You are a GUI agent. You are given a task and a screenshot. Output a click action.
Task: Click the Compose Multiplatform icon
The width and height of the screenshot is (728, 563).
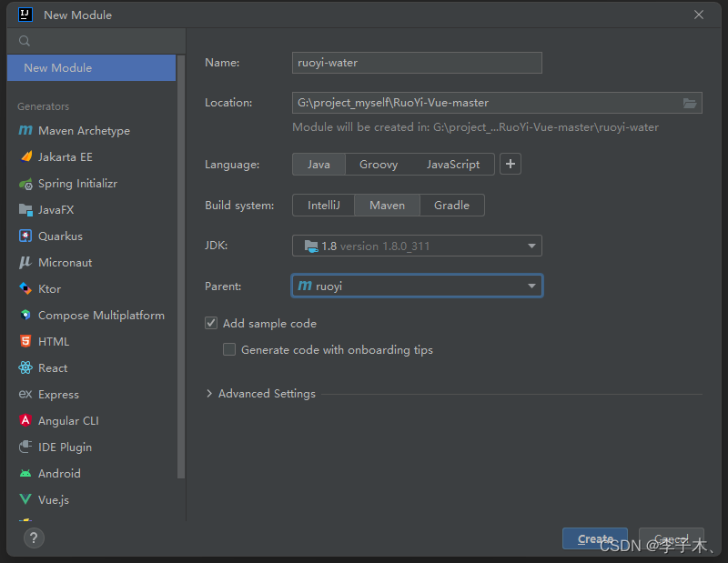point(25,315)
